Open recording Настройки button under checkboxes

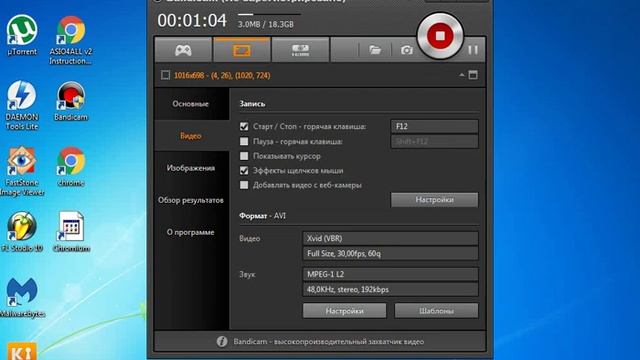click(434, 200)
